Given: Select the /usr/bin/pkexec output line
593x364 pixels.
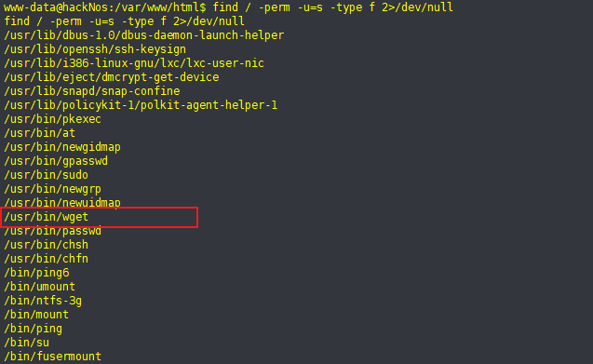Looking at the screenshot, I should coord(52,119).
